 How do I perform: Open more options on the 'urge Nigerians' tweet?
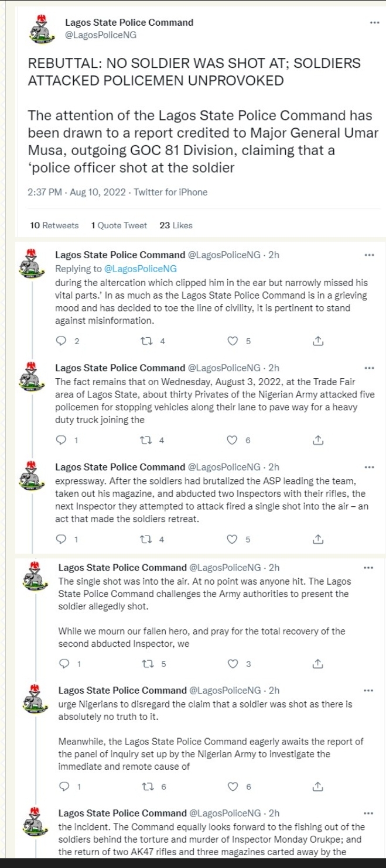tap(369, 690)
